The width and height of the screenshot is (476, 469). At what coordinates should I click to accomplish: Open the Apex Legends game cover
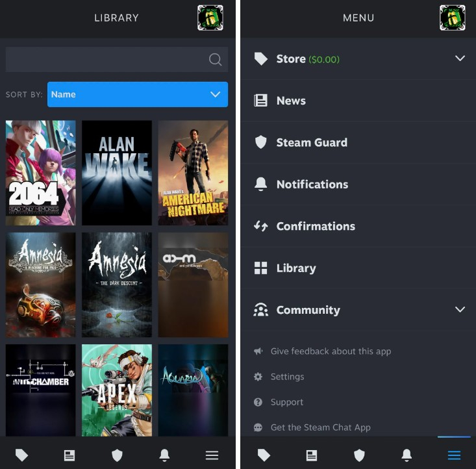tap(117, 390)
